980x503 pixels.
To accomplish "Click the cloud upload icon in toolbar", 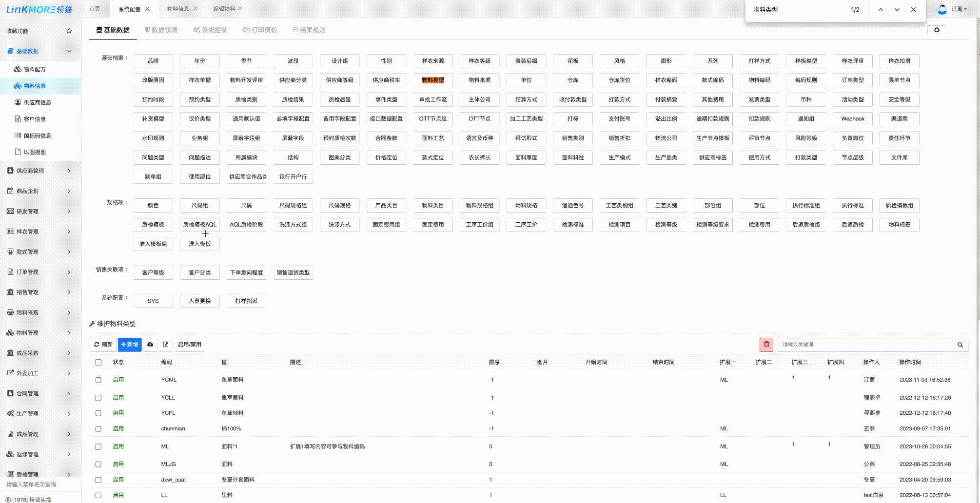I will pos(150,345).
